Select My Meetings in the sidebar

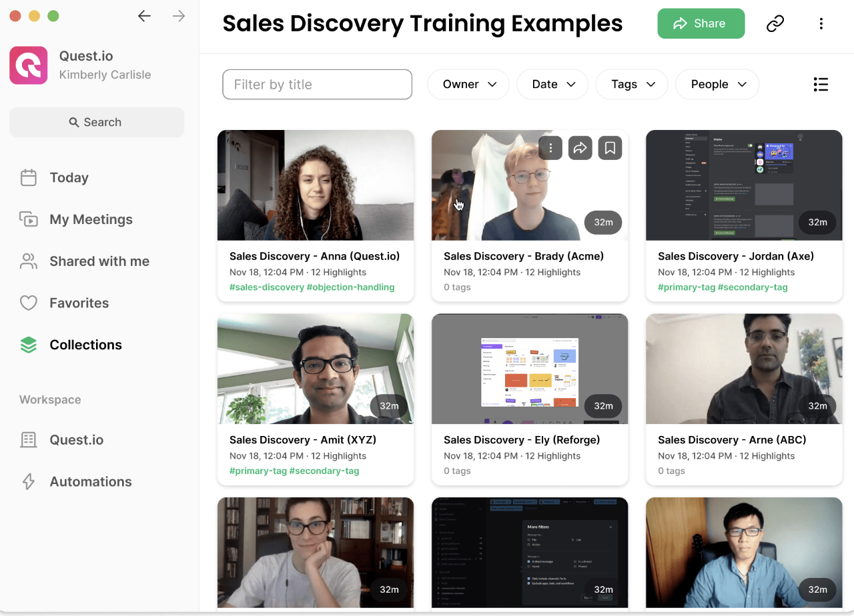click(90, 219)
